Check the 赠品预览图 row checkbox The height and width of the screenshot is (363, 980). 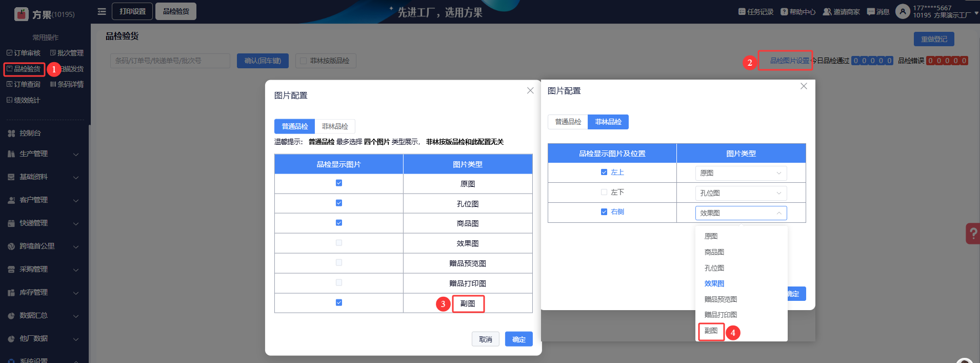[339, 263]
